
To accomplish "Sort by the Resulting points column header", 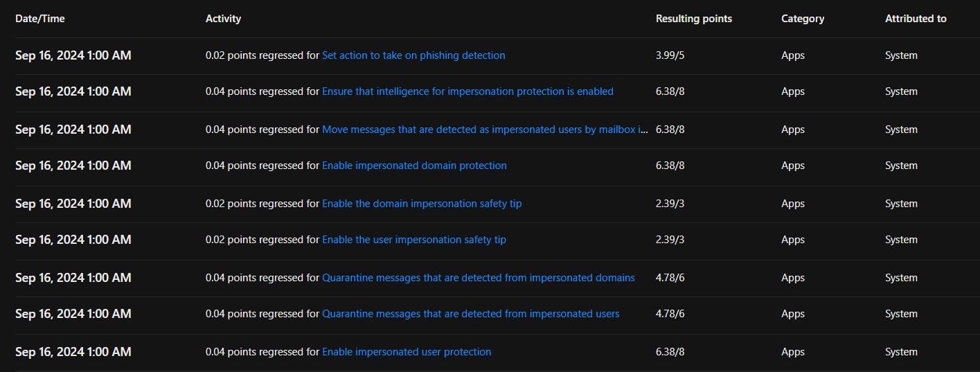I will coord(693,19).
